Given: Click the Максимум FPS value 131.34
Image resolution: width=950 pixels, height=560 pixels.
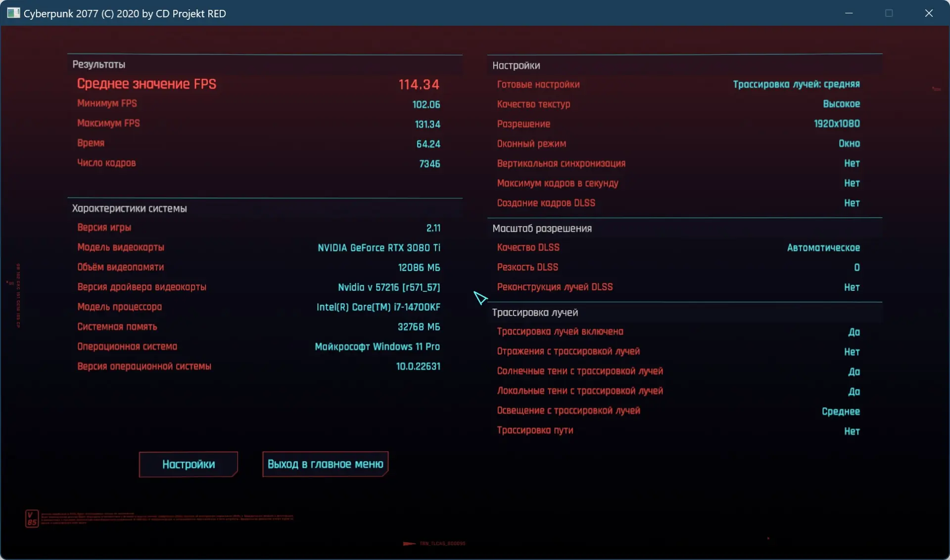Looking at the screenshot, I should (x=427, y=124).
